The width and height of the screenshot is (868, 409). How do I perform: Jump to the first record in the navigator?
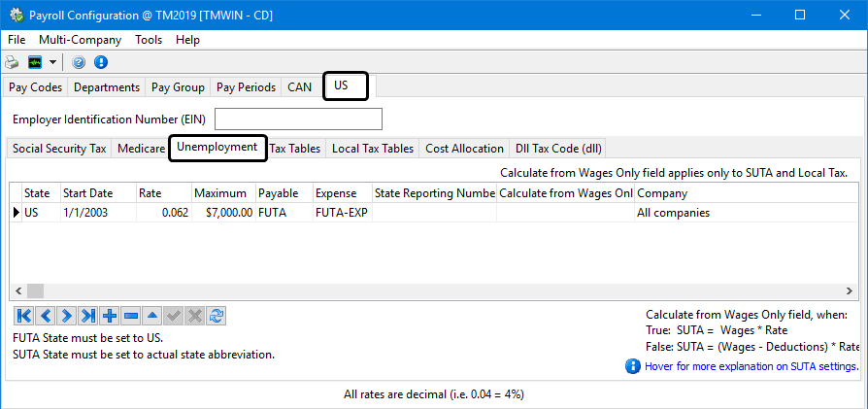tap(24, 316)
